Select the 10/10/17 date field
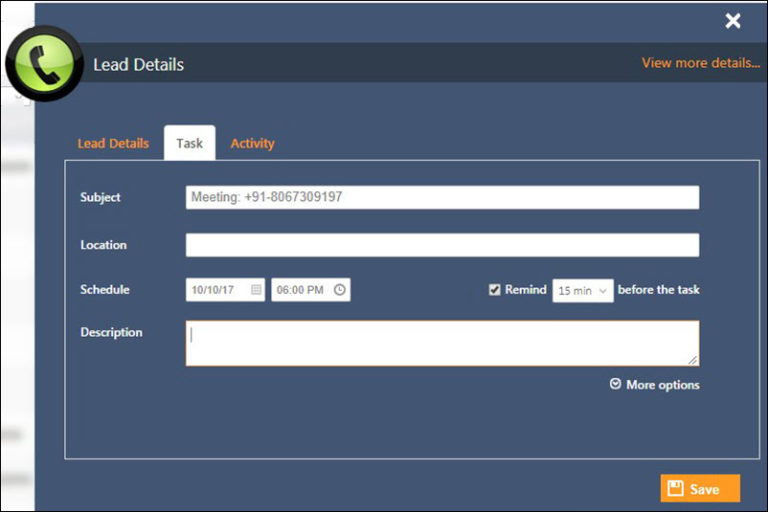Viewport: 768px width, 512px height. (x=225, y=290)
